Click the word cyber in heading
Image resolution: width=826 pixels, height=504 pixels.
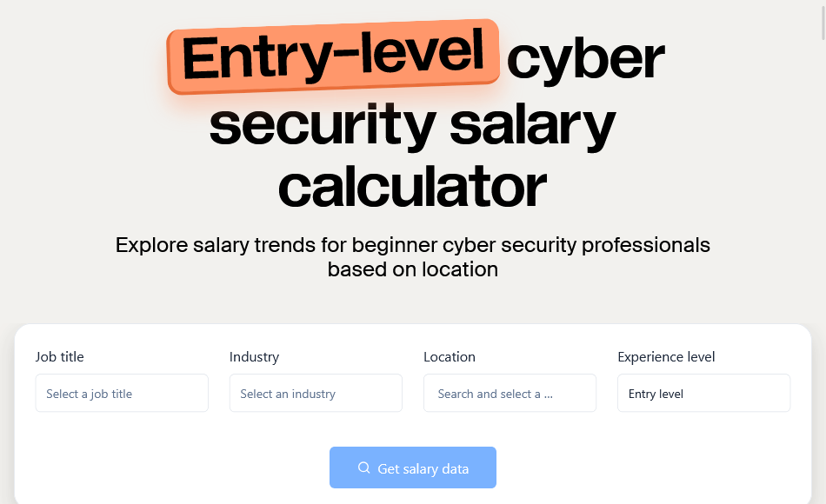tap(585, 59)
